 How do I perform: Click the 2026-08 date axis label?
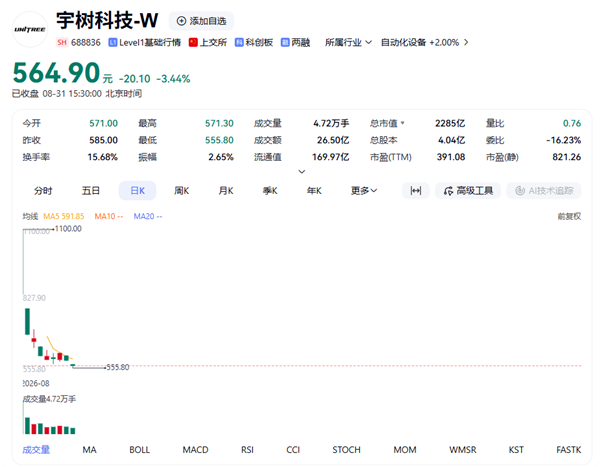[36, 384]
